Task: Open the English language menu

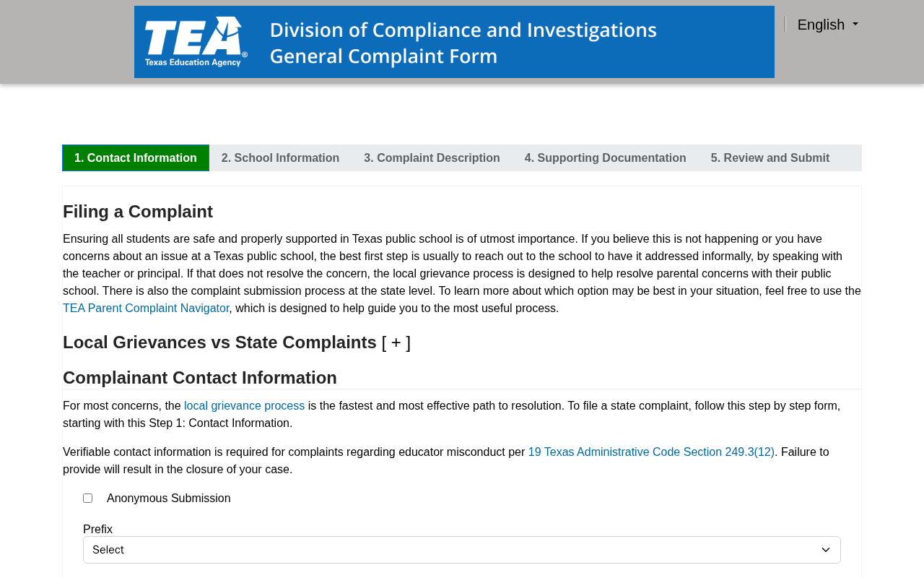Action: pos(827,25)
